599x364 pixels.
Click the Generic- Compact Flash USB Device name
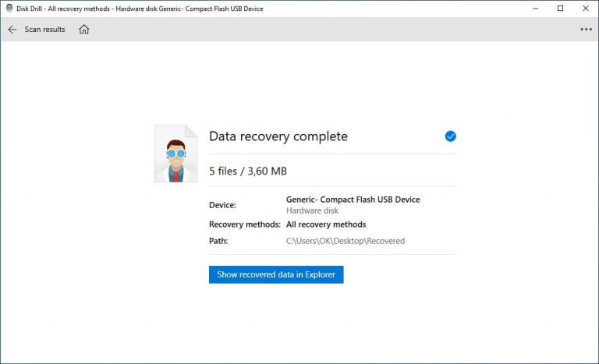(x=353, y=200)
